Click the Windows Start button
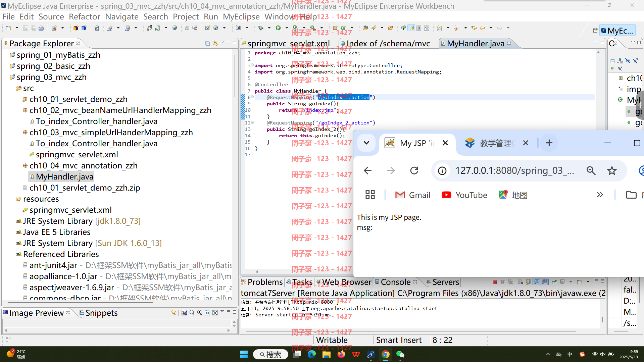 point(244,355)
